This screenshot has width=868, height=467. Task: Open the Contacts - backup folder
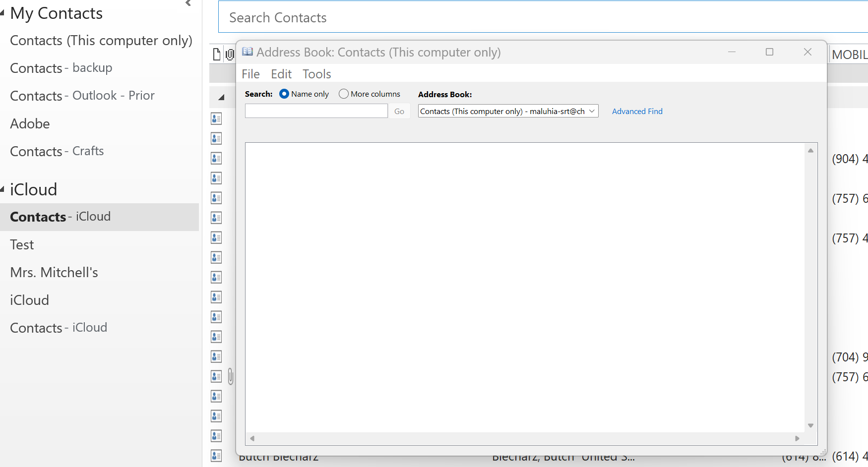coord(61,68)
